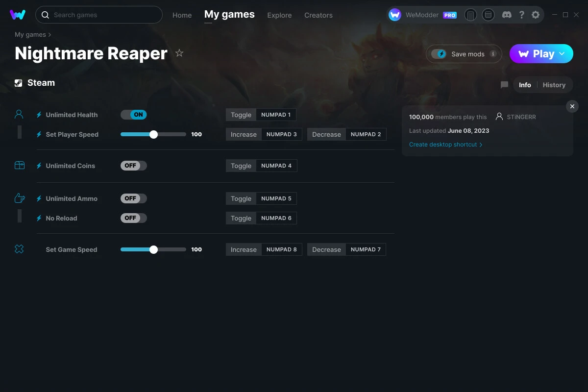Focus the Search games input field
Screen dimensions: 588x392
coord(99,15)
